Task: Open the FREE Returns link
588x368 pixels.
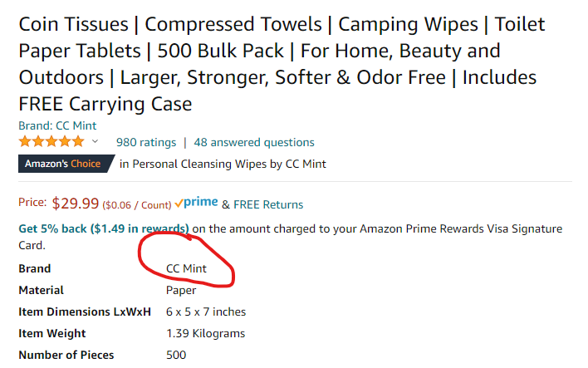Action: [x=268, y=204]
